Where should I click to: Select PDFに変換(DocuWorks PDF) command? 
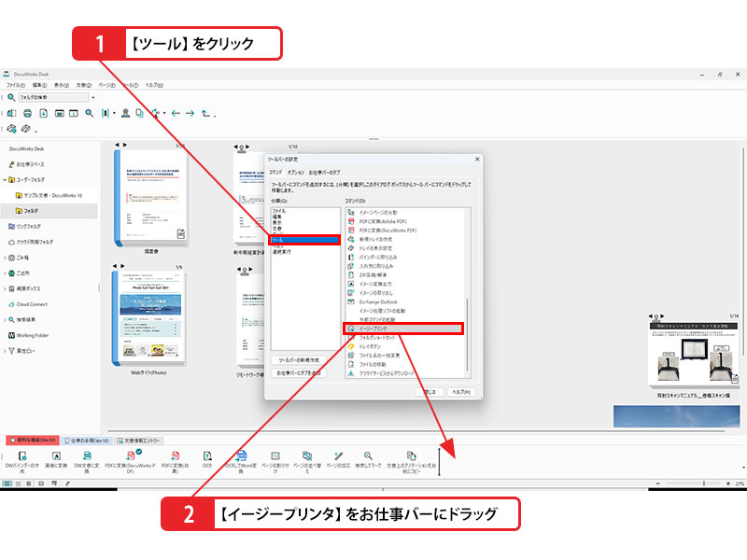(388, 231)
